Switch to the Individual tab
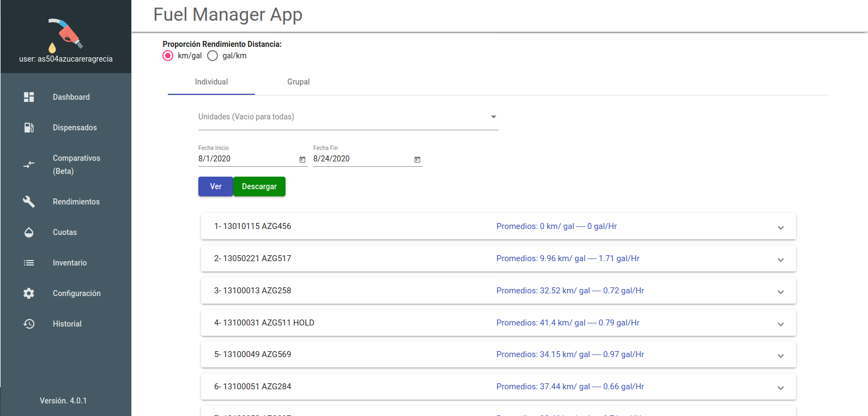868x416 pixels. click(211, 82)
